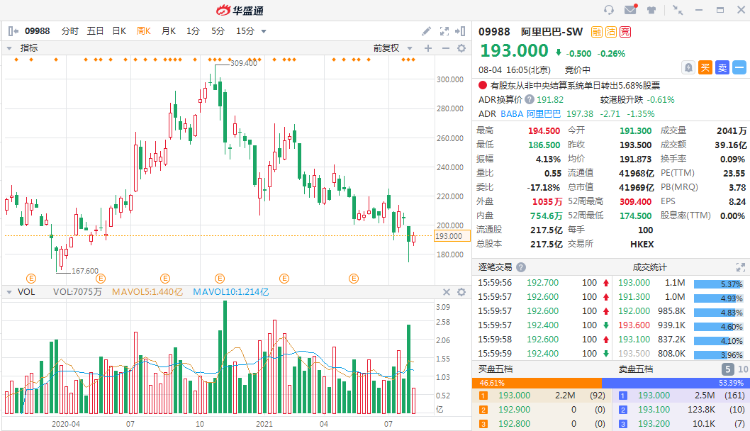
Task: Expand the trade statistics panel icon
Action: point(740,267)
